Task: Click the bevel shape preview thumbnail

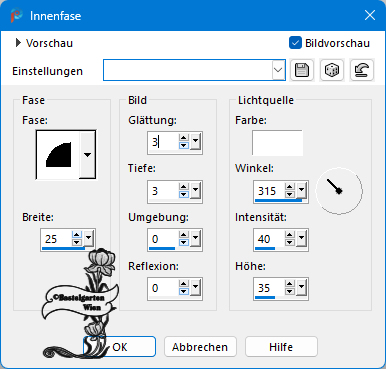Action: tap(58, 155)
